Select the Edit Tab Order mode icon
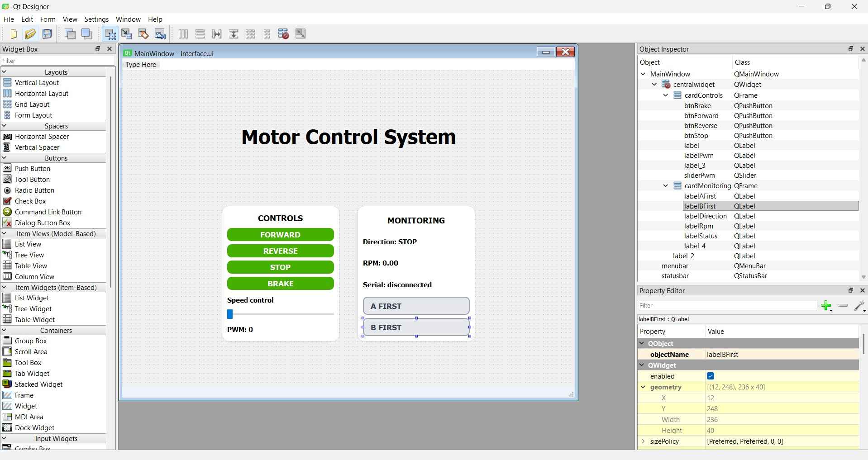Image resolution: width=868 pixels, height=460 pixels. [160, 34]
